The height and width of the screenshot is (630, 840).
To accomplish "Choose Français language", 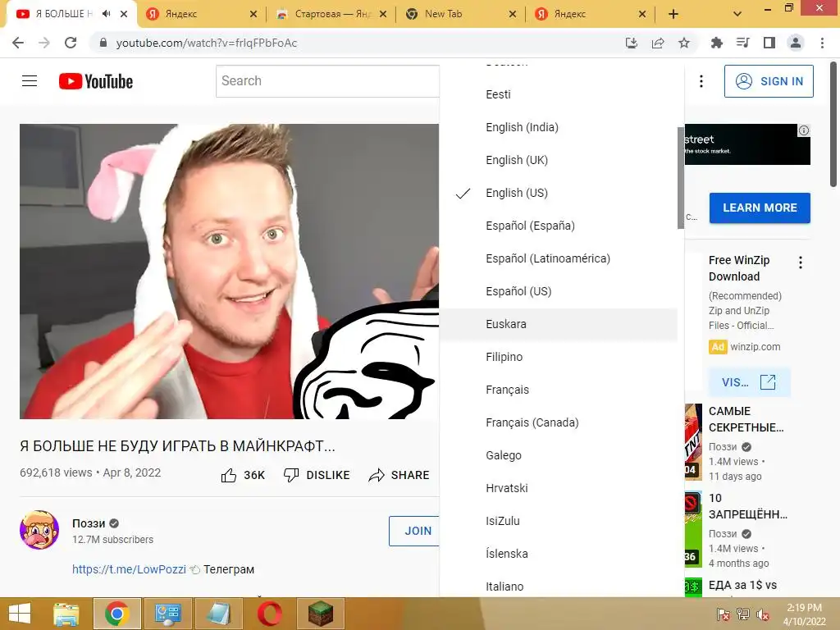I will [558, 390].
